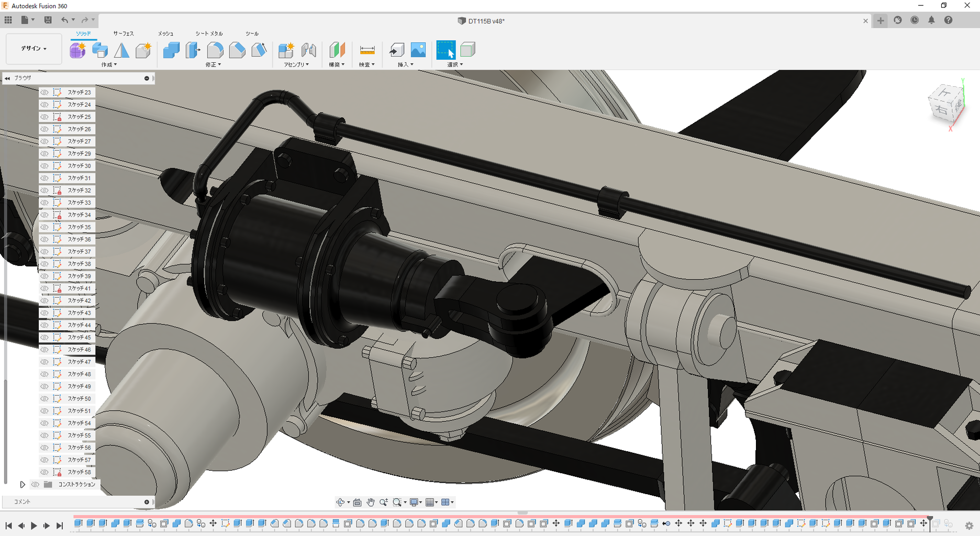Viewport: 980px width, 536px height.
Task: Click the Fillet tool icon
Action: pos(215,50)
